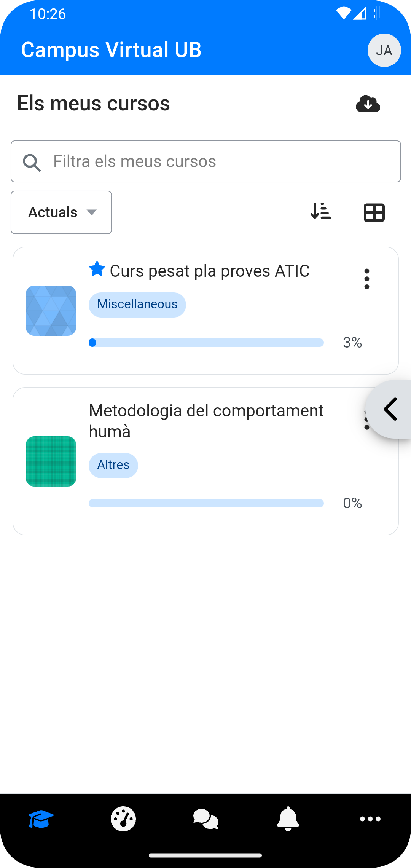411x868 pixels.
Task: Open the My Courses graduation cap tab
Action: click(x=41, y=819)
